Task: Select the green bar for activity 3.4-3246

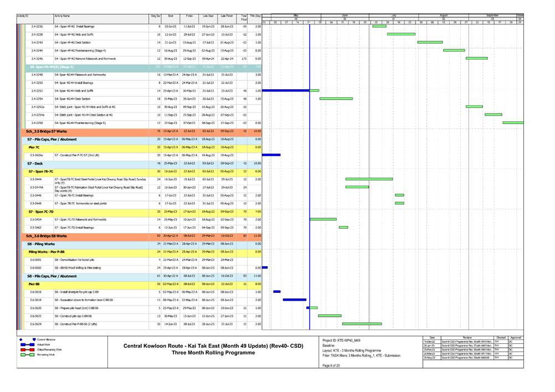Action: (477, 57)
